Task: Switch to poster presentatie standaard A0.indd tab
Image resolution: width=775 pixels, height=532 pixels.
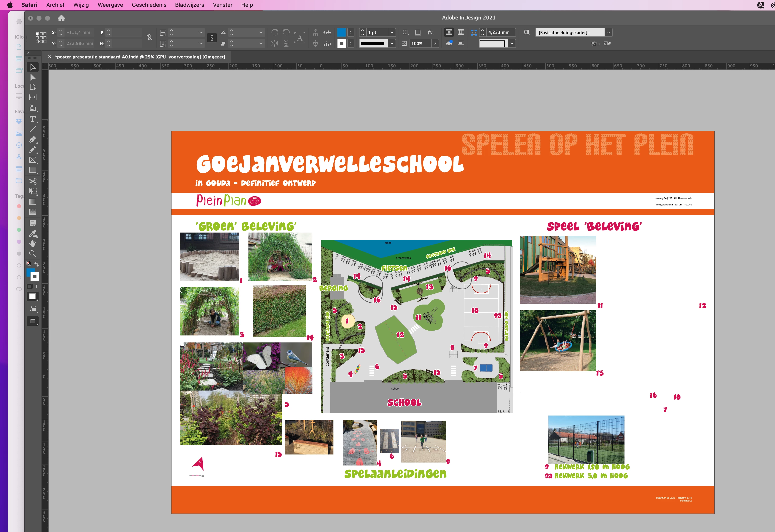Action: 140,57
